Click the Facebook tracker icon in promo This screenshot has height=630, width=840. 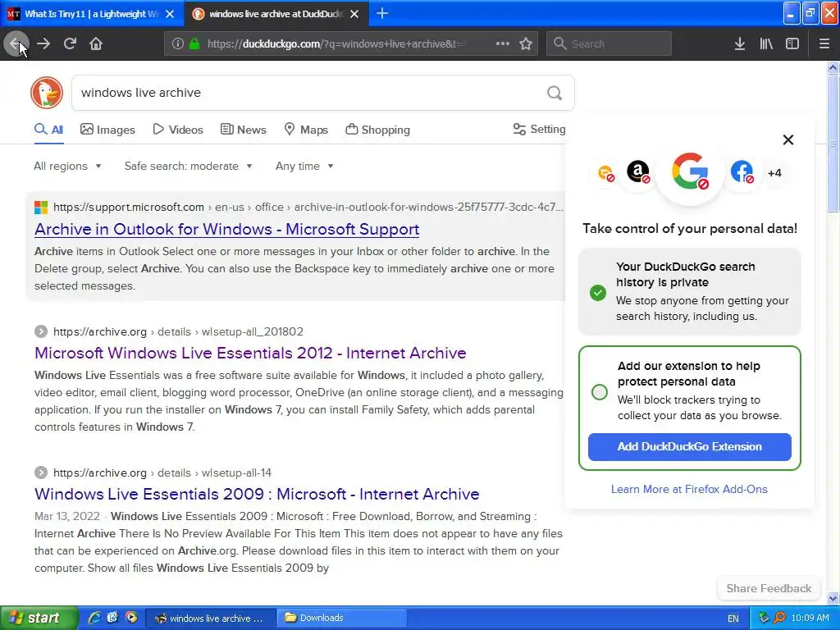742,172
